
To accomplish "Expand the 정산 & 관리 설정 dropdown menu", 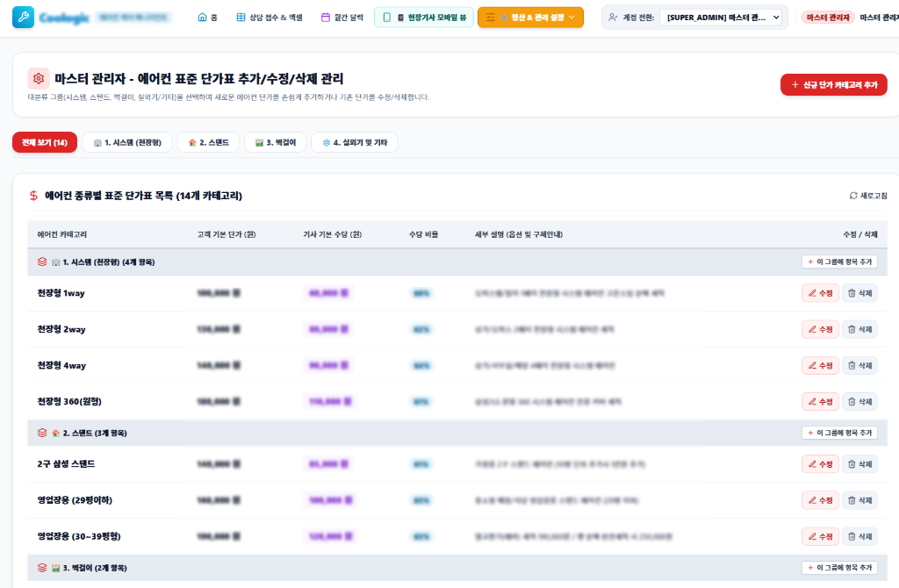I will (x=530, y=18).
